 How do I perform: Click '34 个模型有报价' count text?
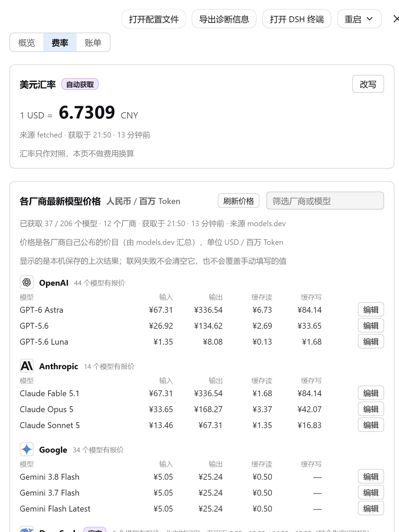click(98, 450)
